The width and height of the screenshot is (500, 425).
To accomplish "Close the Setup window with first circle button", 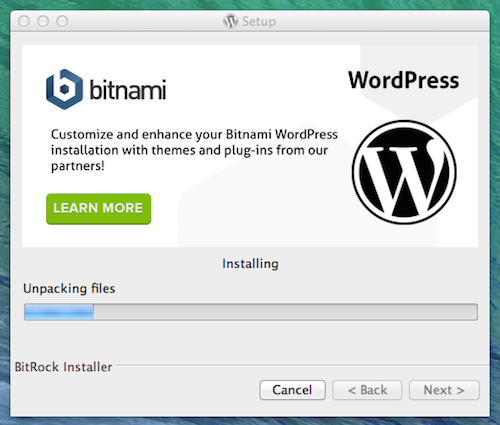I will (x=24, y=21).
